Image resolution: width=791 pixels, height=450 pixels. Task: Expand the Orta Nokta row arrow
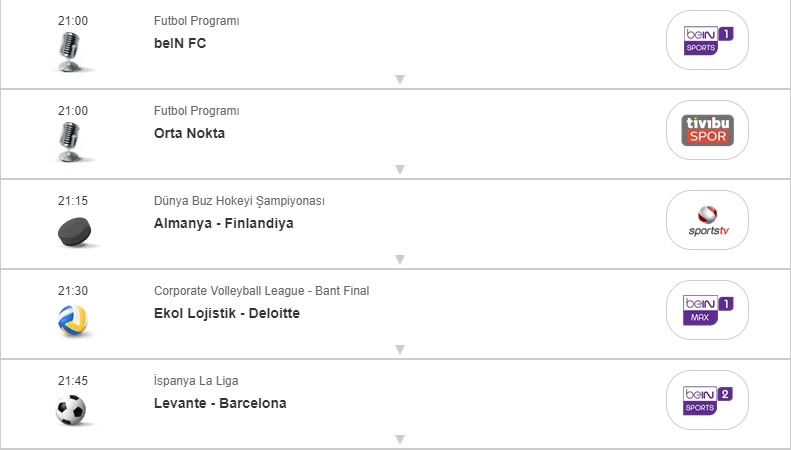tap(399, 170)
